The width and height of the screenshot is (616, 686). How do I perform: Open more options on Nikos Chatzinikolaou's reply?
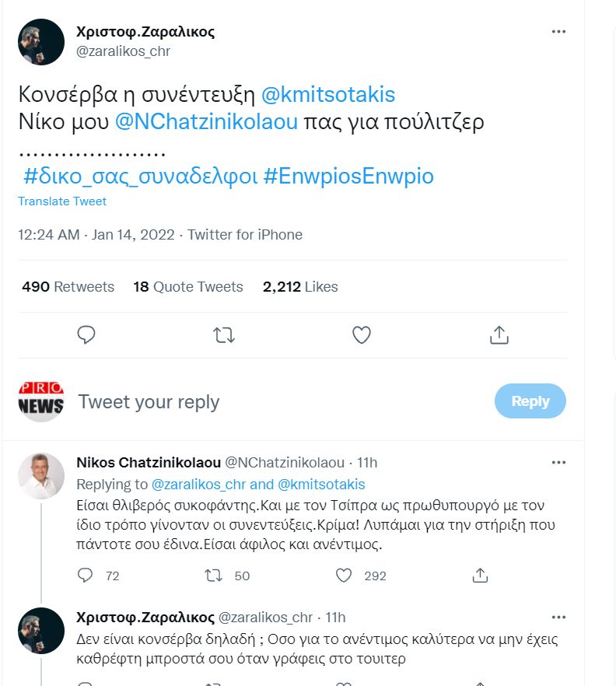pyautogui.click(x=558, y=462)
